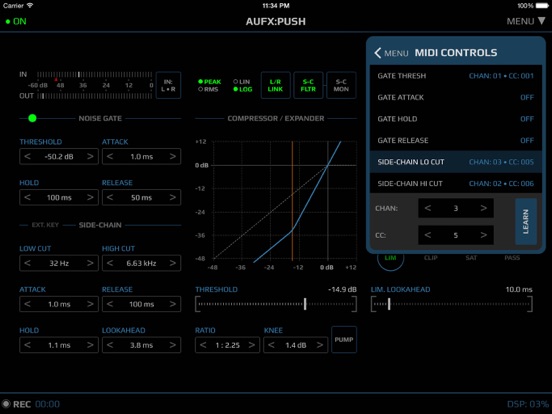Select SIDE-CHAIN HI CUT MIDI row

456,183
